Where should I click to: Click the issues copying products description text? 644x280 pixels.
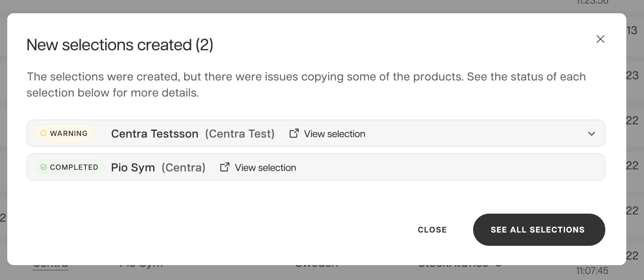pos(306,84)
